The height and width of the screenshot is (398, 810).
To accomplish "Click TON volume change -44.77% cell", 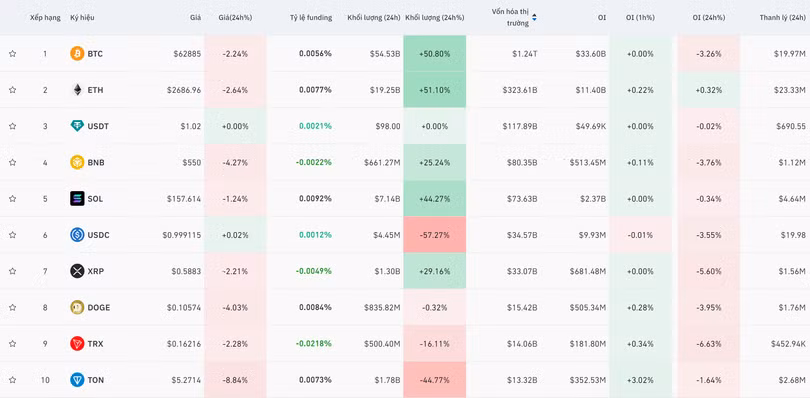I will pyautogui.click(x=434, y=380).
